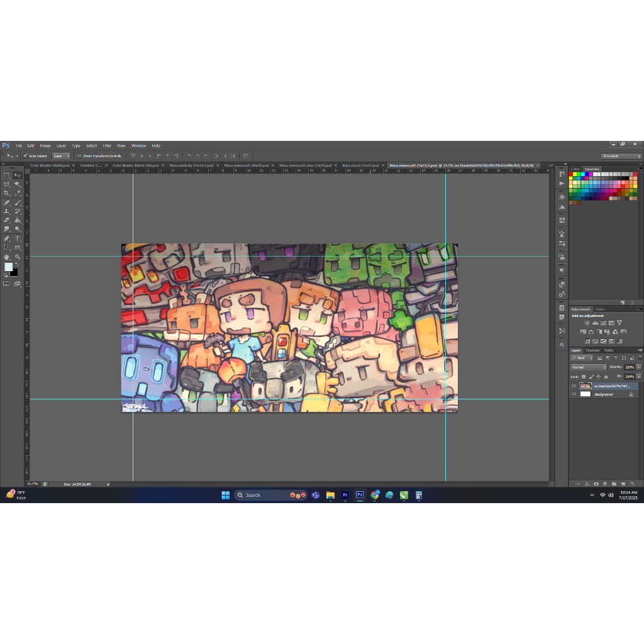Click the layer effects fx icon
644x644 pixels.
[x=587, y=484]
